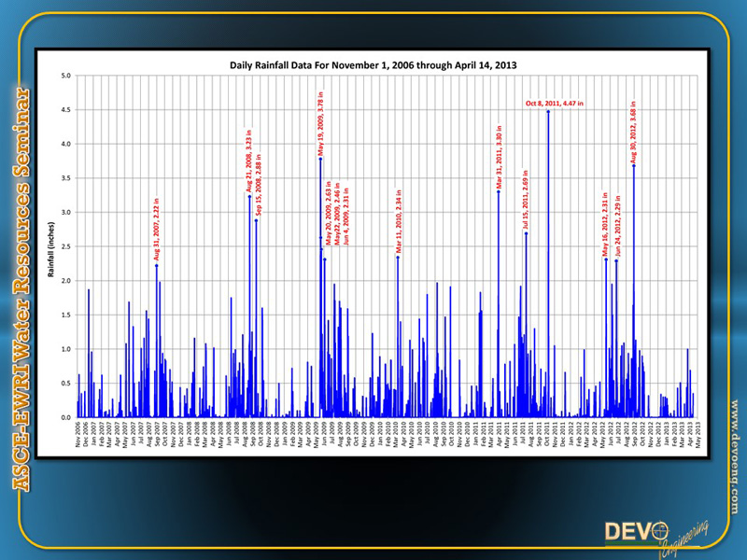The height and width of the screenshot is (560, 747).
Task: Click the Rainfall (inches) axis label
Action: (x=49, y=245)
